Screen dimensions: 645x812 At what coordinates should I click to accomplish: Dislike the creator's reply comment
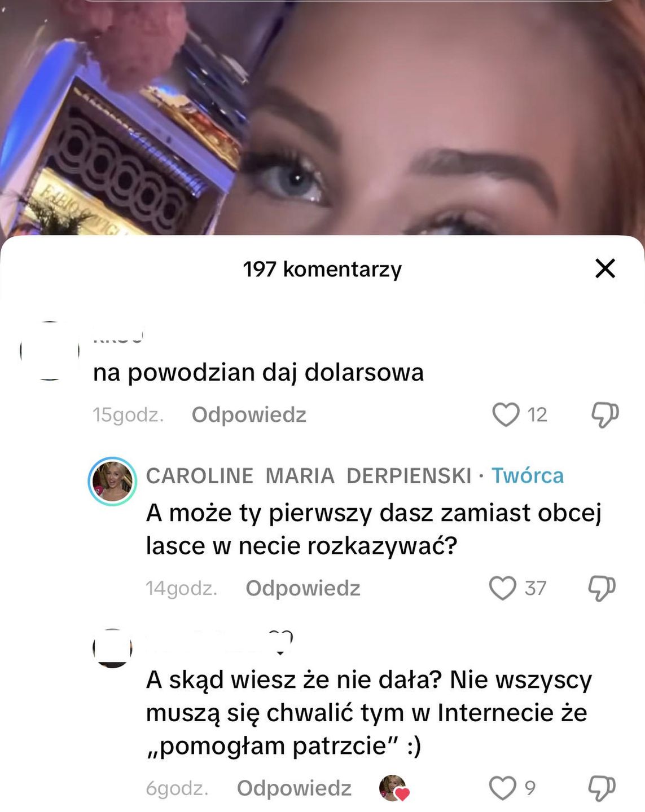[x=602, y=588]
